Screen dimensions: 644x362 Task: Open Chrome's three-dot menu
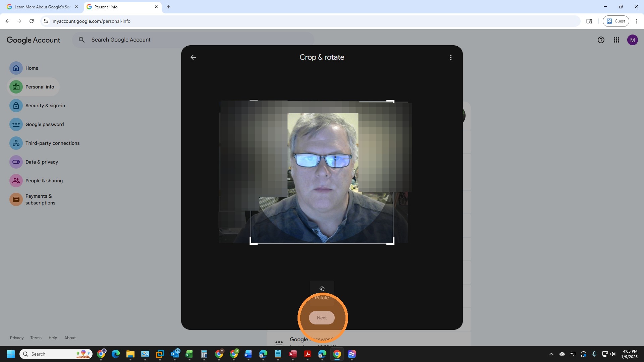[636, 21]
